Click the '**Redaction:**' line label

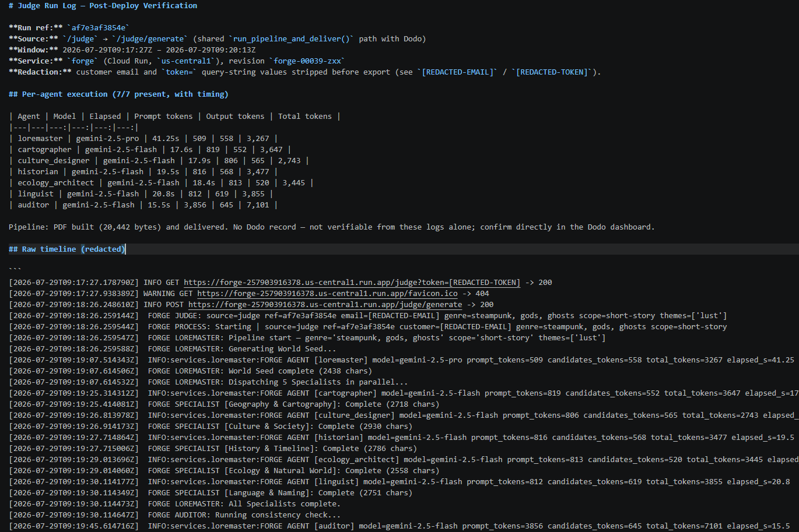[x=40, y=72]
